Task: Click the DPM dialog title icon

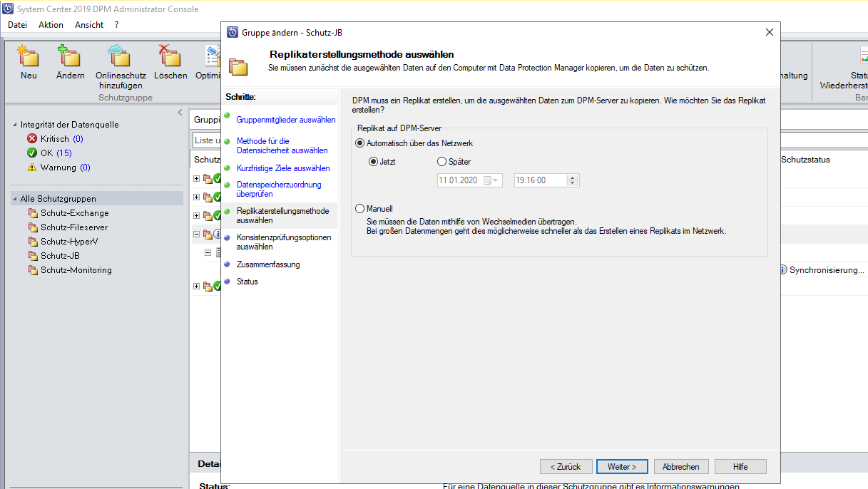Action: click(x=232, y=32)
